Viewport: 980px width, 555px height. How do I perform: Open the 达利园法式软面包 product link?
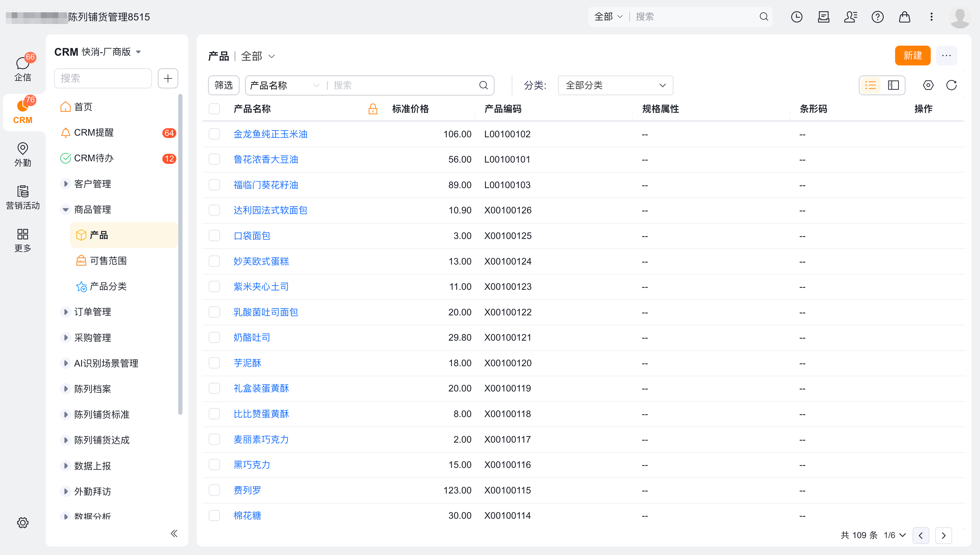click(x=270, y=210)
